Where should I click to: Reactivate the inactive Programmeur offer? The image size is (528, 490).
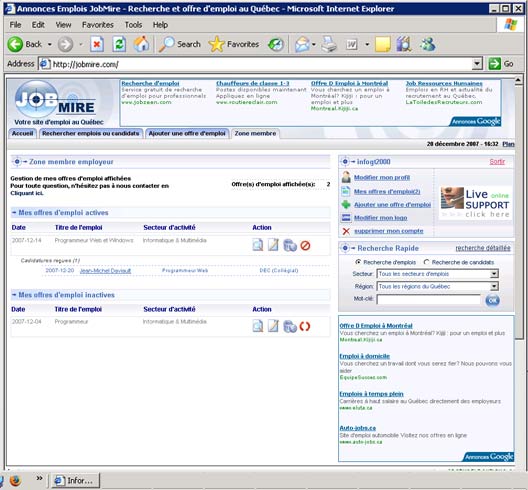[x=305, y=326]
